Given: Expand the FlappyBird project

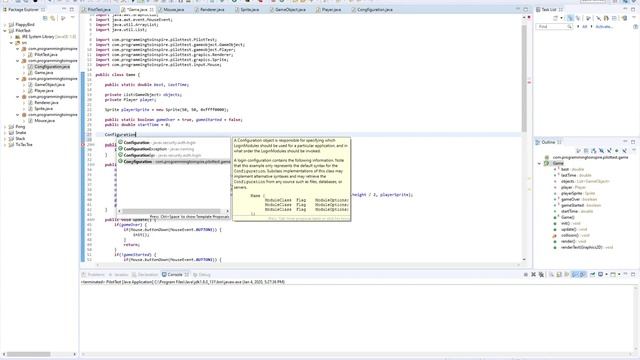Looking at the screenshot, I should (5, 24).
